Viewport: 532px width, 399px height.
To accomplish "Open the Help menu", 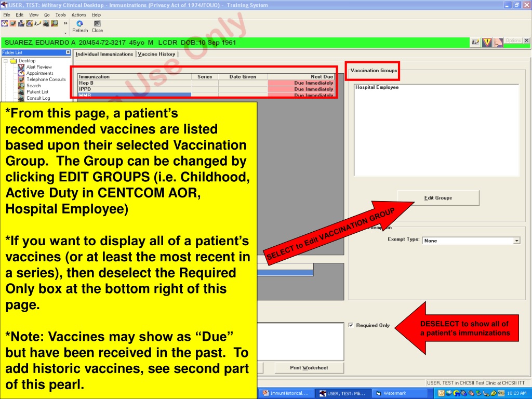I will 96,15.
